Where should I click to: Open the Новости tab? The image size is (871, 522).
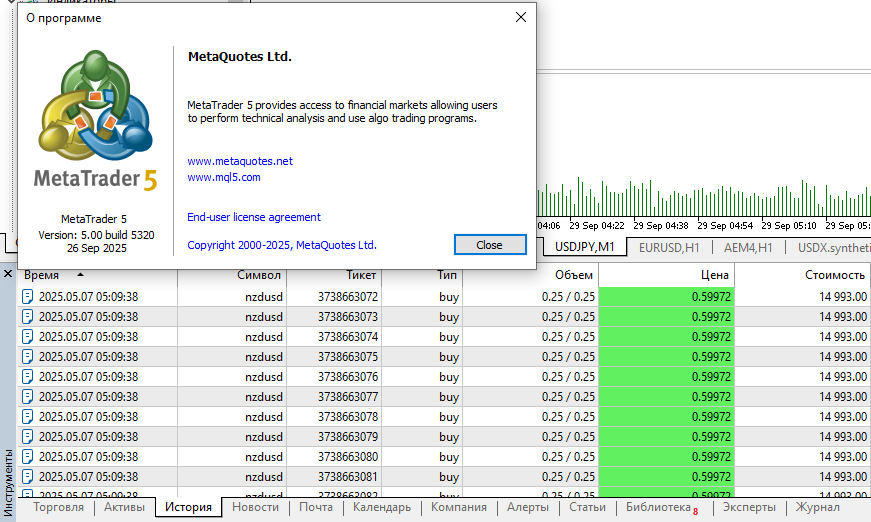(x=256, y=507)
